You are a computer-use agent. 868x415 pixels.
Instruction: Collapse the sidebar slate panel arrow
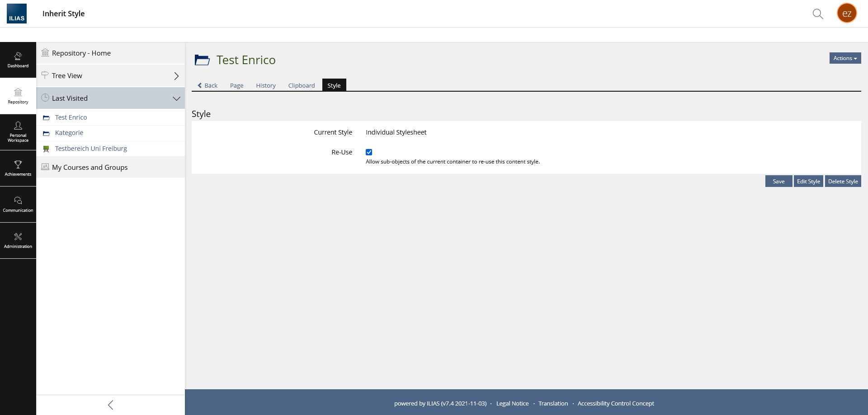click(x=110, y=405)
